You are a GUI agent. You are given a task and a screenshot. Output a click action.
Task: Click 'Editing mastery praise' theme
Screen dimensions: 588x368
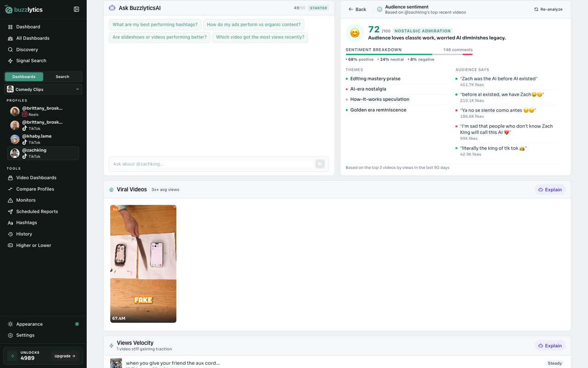click(375, 79)
